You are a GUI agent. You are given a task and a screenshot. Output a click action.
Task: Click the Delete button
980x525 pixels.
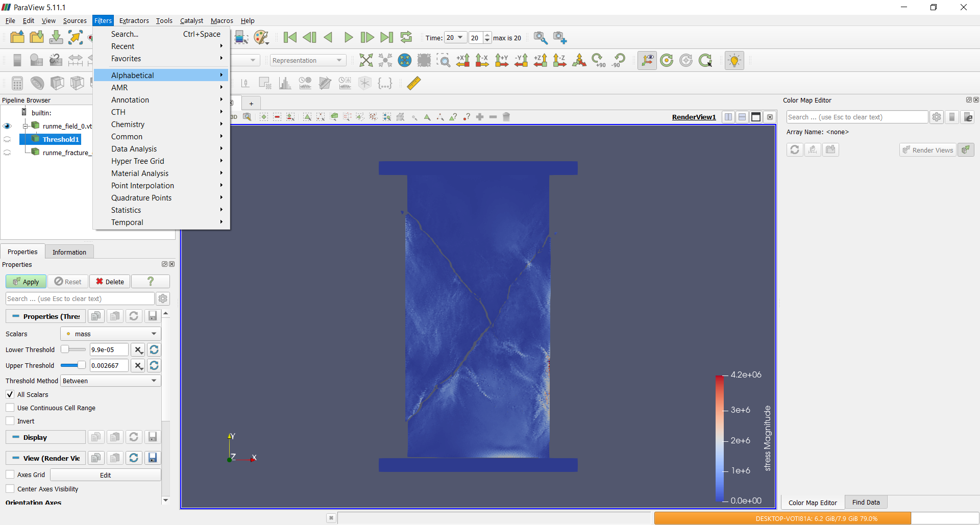[x=110, y=282]
